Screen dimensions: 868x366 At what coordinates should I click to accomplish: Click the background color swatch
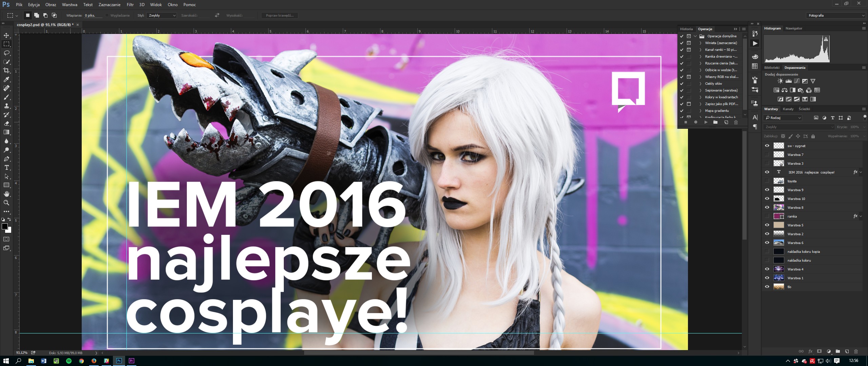(9, 230)
